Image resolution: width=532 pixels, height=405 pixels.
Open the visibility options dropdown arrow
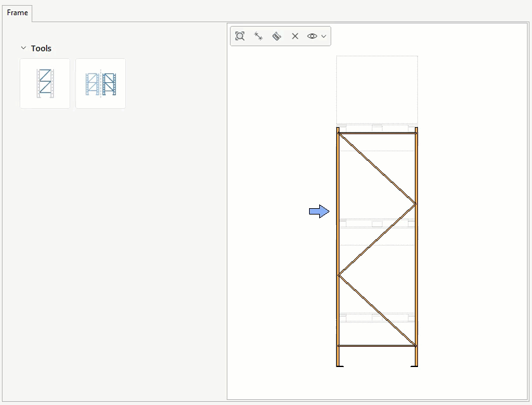(324, 36)
